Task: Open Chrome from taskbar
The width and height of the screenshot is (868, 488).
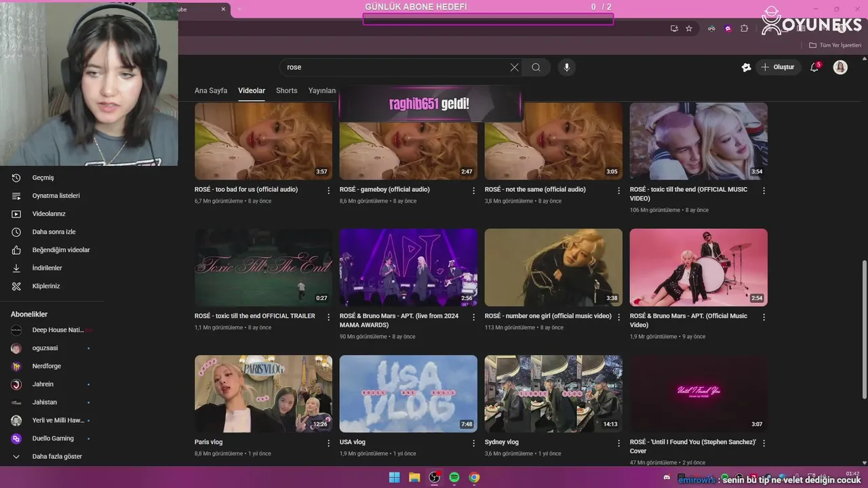Action: point(475,478)
